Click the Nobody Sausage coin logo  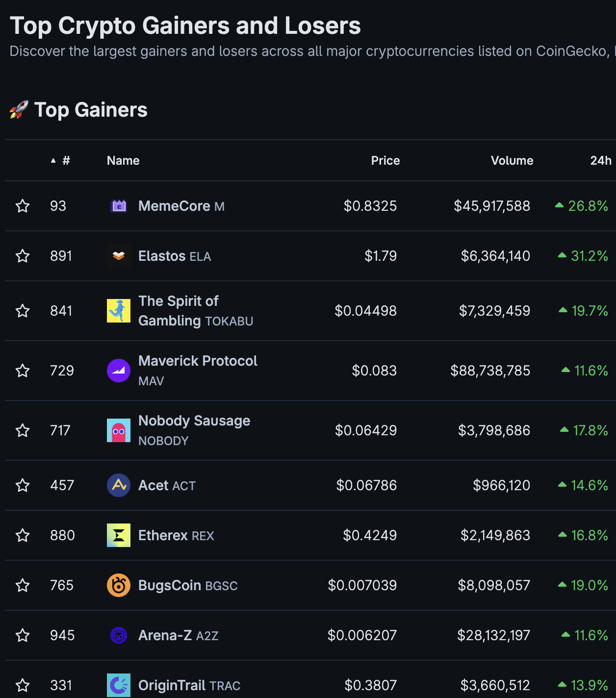click(119, 430)
